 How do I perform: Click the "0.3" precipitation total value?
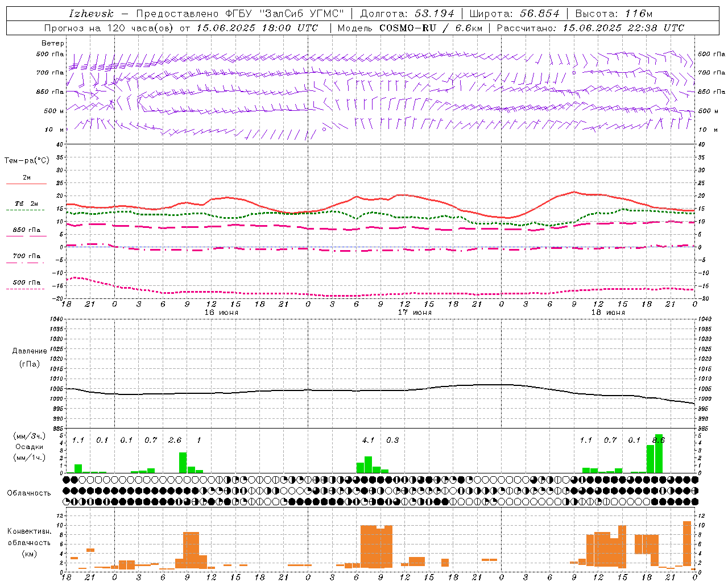[392, 440]
